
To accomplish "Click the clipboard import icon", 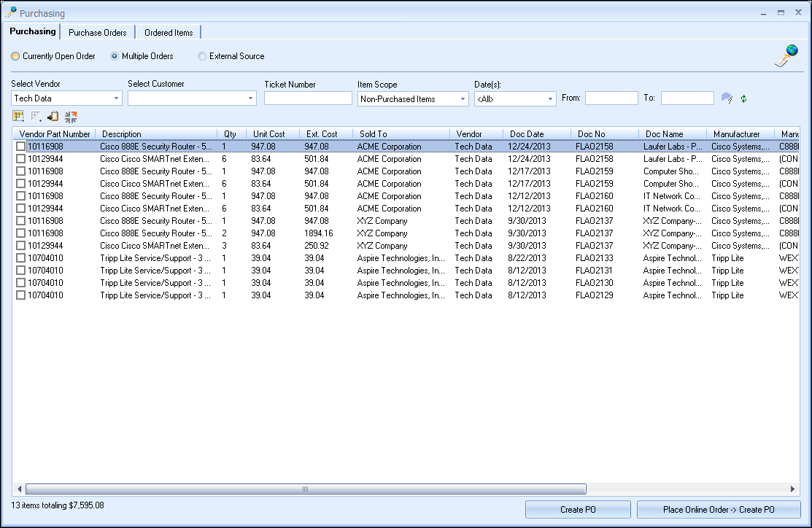I will point(53,117).
